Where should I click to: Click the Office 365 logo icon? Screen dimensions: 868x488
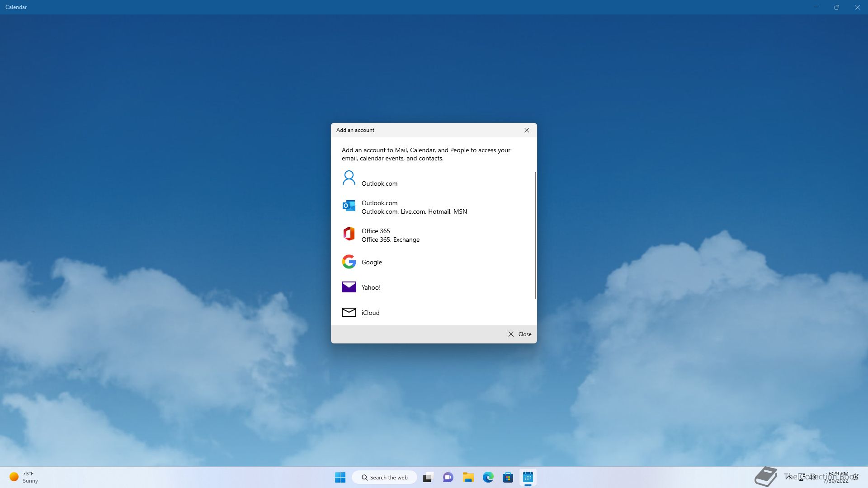pyautogui.click(x=349, y=234)
